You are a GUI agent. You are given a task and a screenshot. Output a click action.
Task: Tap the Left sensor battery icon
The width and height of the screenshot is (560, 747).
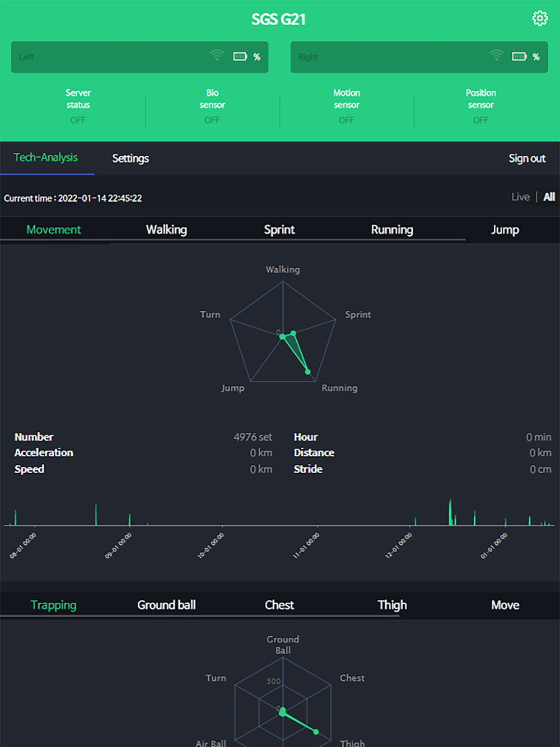(x=240, y=57)
